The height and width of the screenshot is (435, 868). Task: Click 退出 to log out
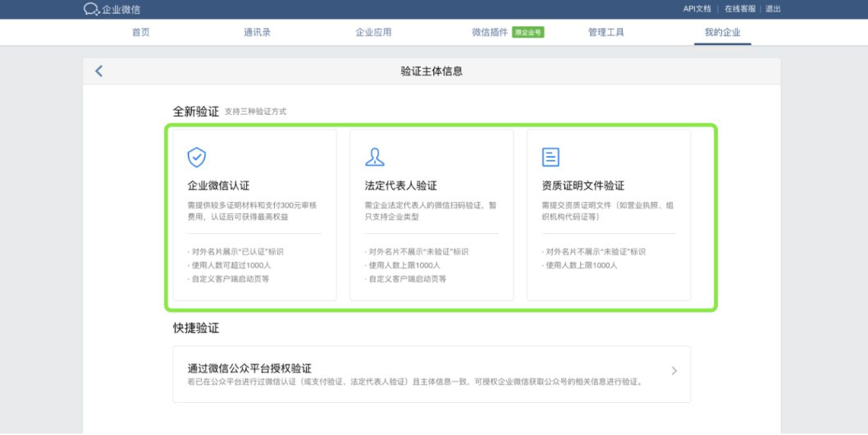point(773,9)
